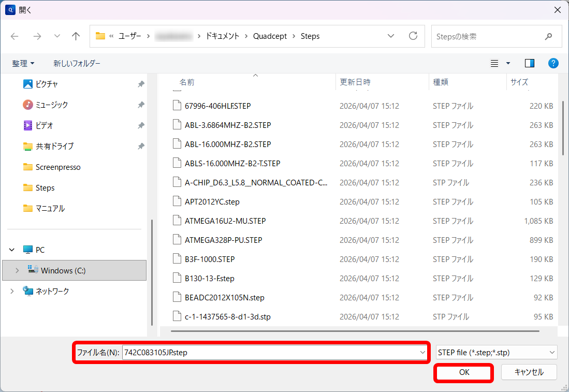Click the Up one level arrow
Viewport: 569px width, 392px height.
pyautogui.click(x=76, y=36)
